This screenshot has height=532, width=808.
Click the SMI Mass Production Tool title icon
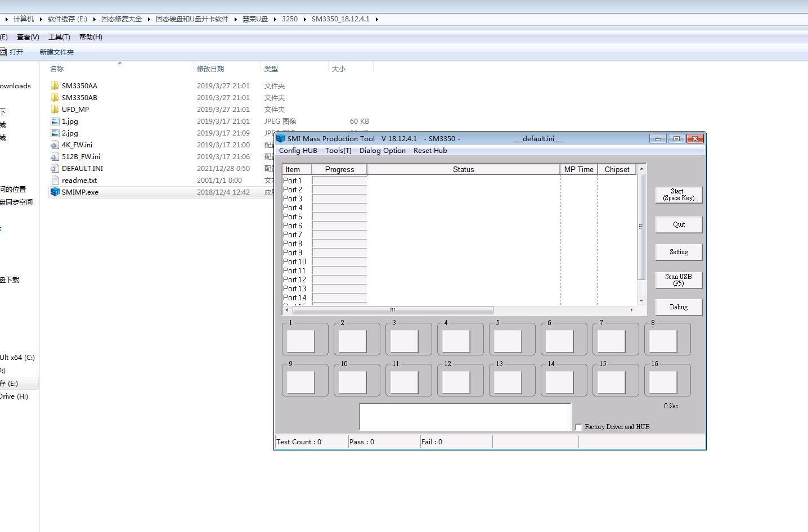281,139
